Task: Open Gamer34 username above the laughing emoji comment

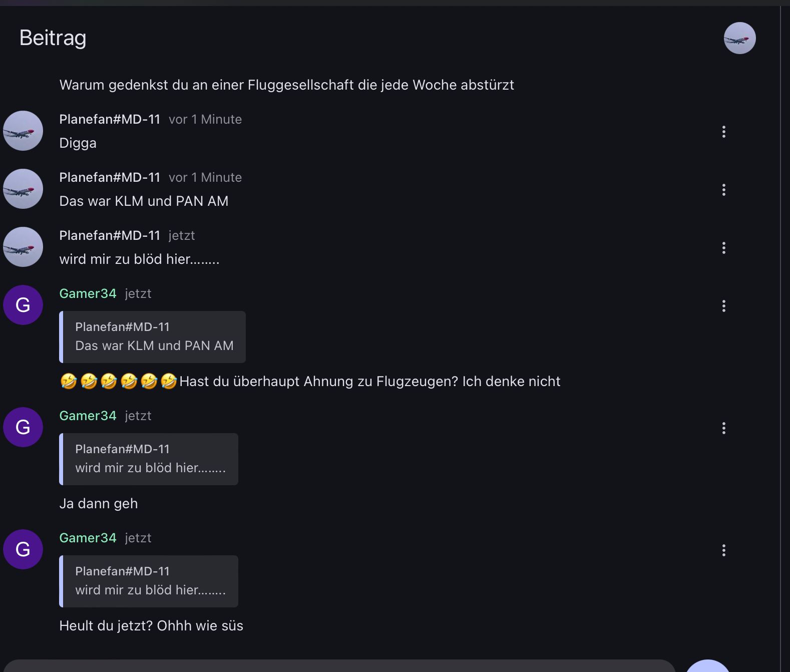Action: coord(88,293)
